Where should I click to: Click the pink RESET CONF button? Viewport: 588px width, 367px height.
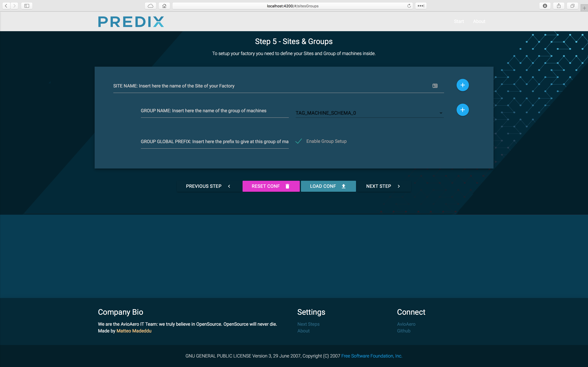pyautogui.click(x=271, y=186)
